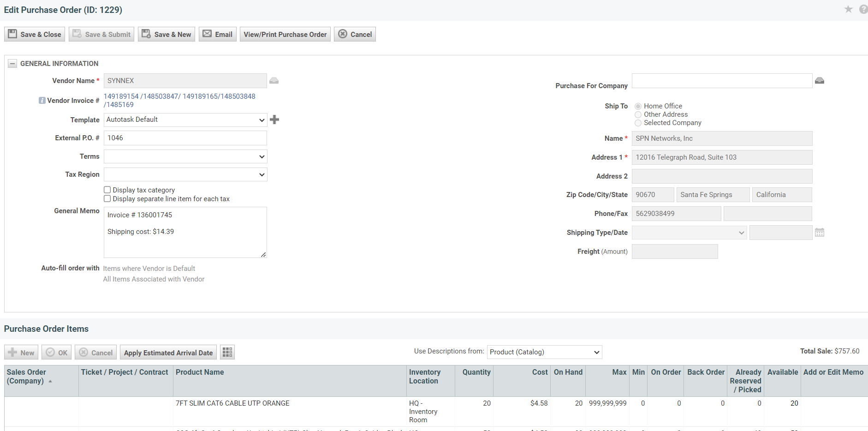Select row 7FT SLIM CAT6 CABLE UTP ORANGE

(436, 412)
